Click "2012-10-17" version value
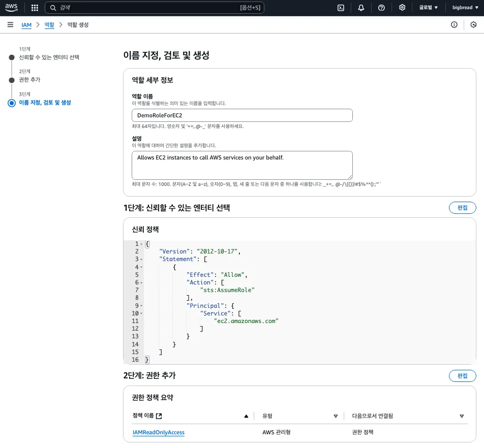The height and width of the screenshot is (448, 484). point(217,251)
